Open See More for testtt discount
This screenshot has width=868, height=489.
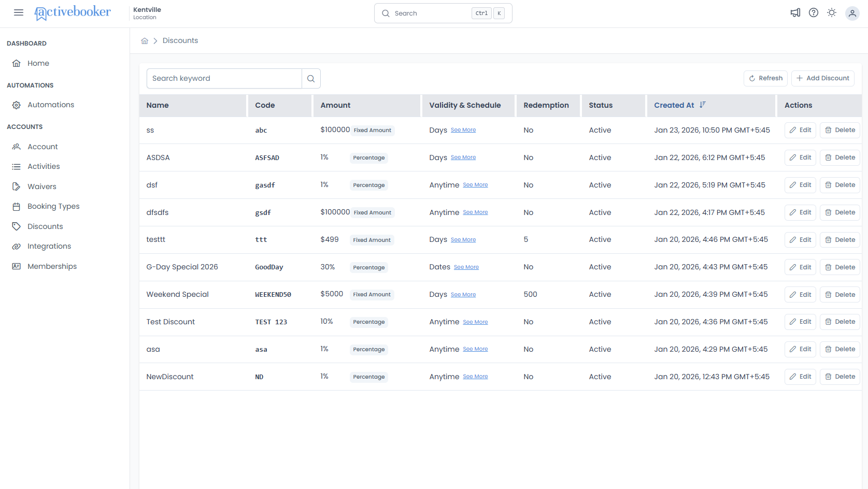(463, 240)
